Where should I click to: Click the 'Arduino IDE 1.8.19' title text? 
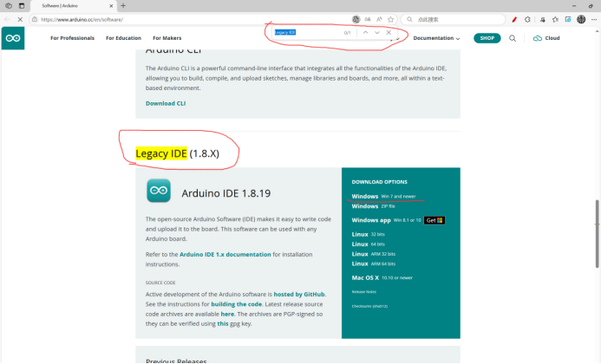(x=226, y=193)
